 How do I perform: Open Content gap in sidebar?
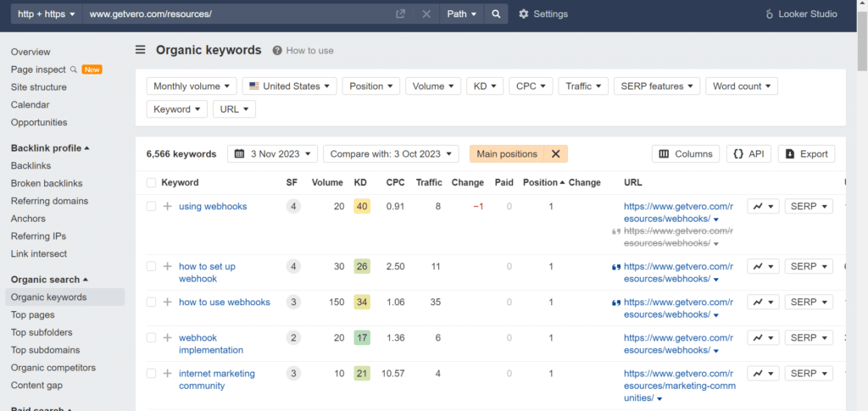click(36, 386)
